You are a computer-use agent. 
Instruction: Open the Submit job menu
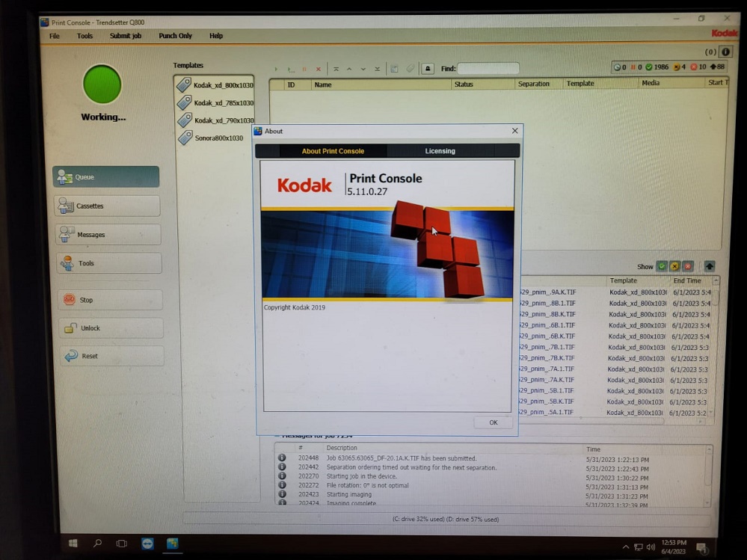(126, 36)
